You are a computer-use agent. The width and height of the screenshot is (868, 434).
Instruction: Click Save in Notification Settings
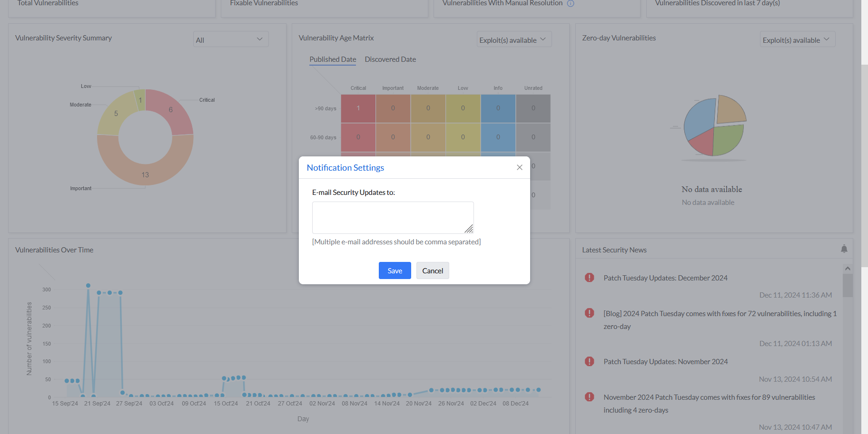pos(395,270)
